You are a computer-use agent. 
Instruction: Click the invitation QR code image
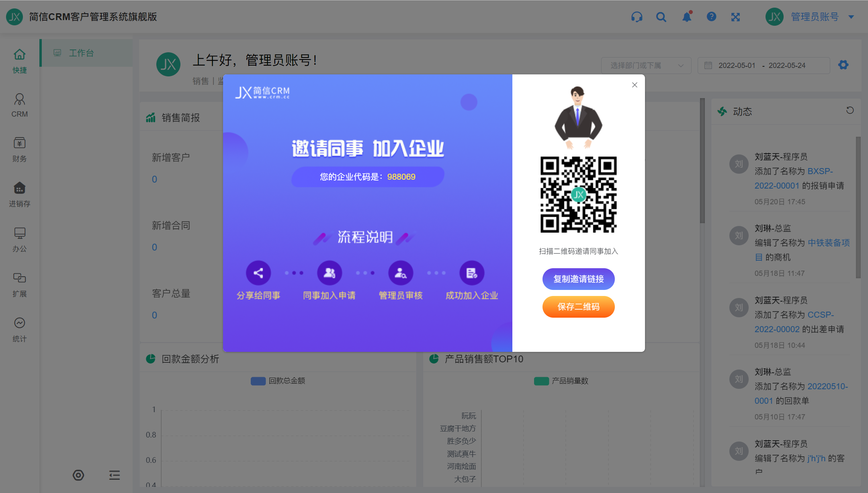[579, 195]
